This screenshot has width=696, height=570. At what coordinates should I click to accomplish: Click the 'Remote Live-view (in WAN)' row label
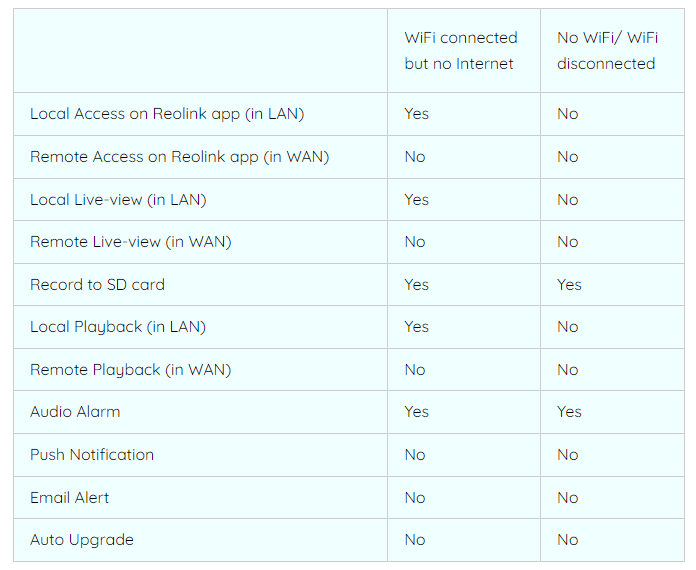coord(130,242)
